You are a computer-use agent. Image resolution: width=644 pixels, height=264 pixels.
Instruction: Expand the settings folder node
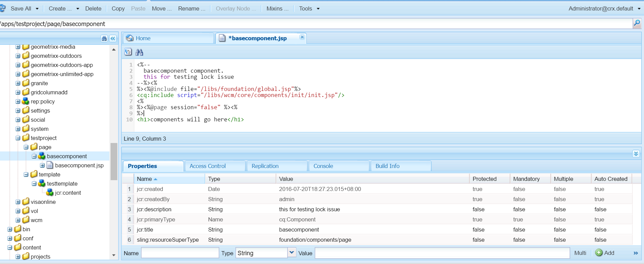18,111
